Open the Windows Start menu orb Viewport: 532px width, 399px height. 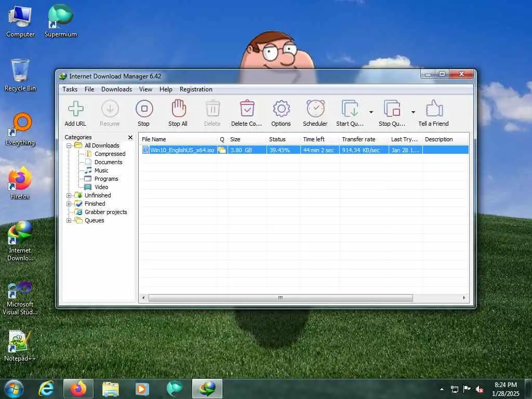(14, 389)
